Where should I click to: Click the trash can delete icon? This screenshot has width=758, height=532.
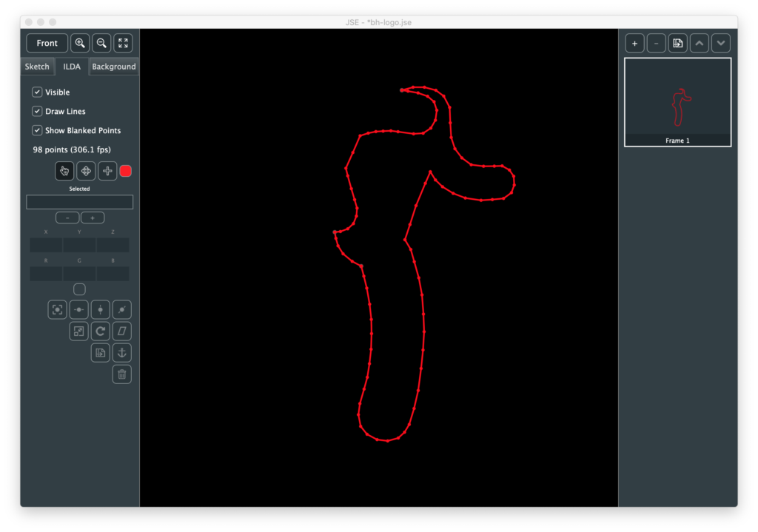tap(122, 374)
